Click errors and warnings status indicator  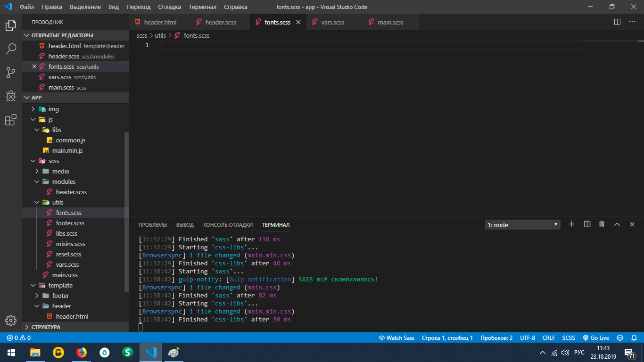click(x=19, y=337)
